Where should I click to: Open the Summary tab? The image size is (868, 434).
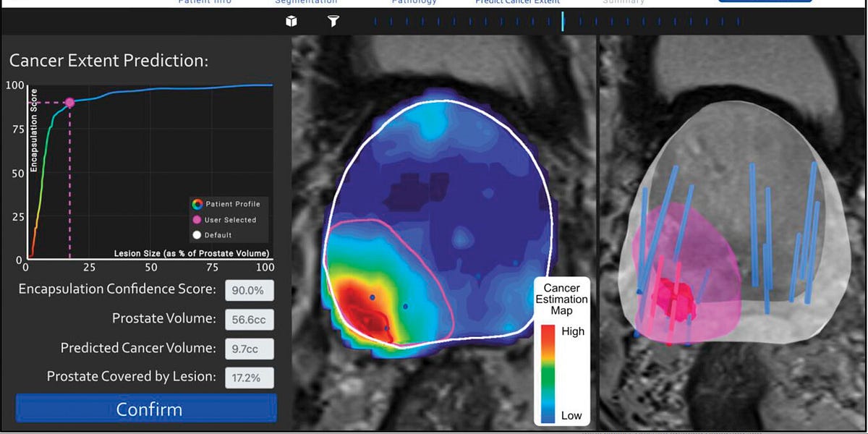622,3
